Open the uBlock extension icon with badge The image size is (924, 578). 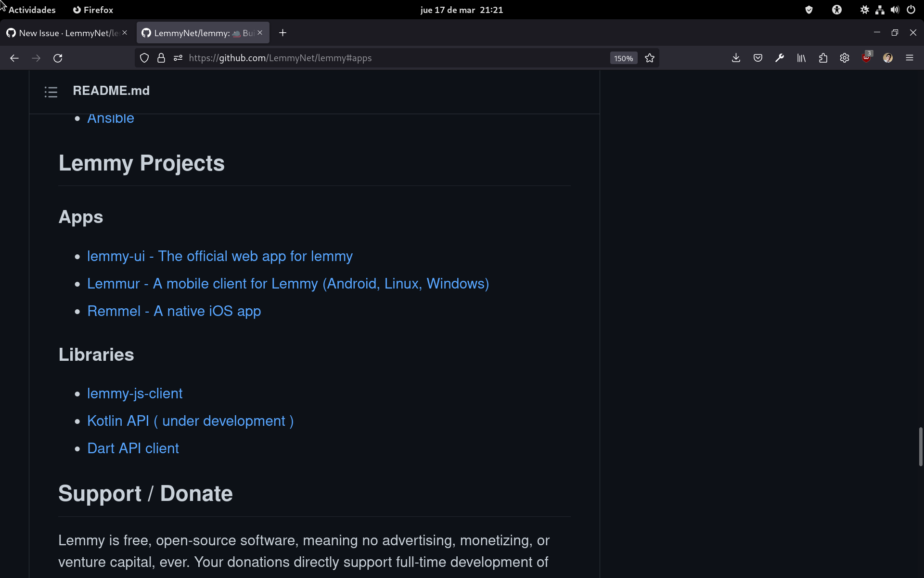coord(867,58)
